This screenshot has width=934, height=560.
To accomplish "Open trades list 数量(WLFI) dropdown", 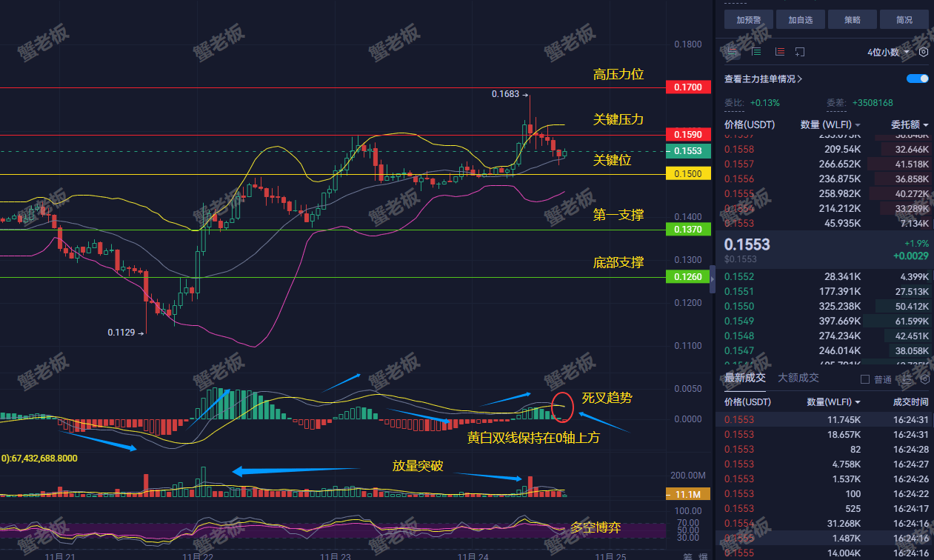I will (833, 402).
